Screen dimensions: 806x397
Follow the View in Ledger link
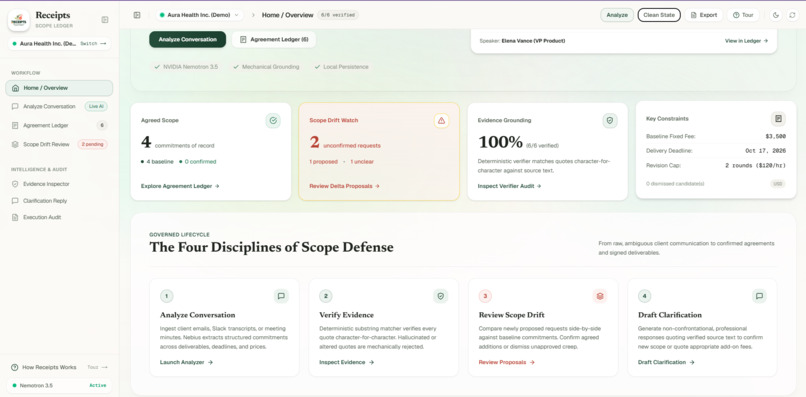pos(746,41)
